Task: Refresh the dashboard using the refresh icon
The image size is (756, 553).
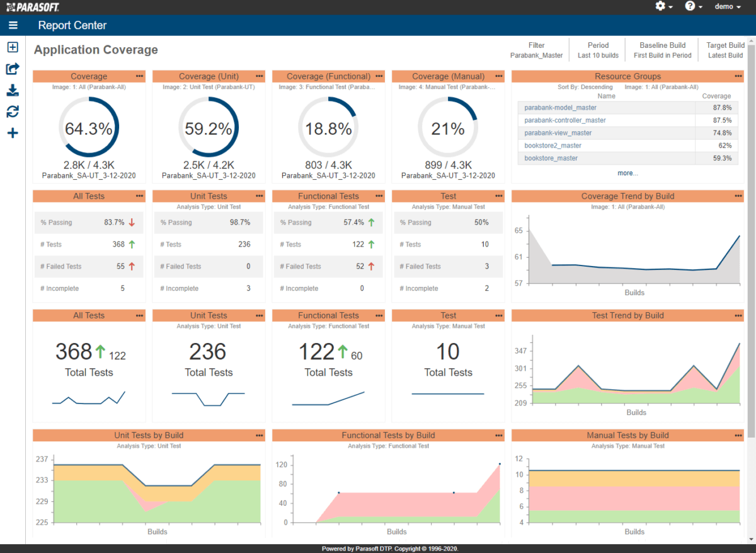Action: pos(13,111)
